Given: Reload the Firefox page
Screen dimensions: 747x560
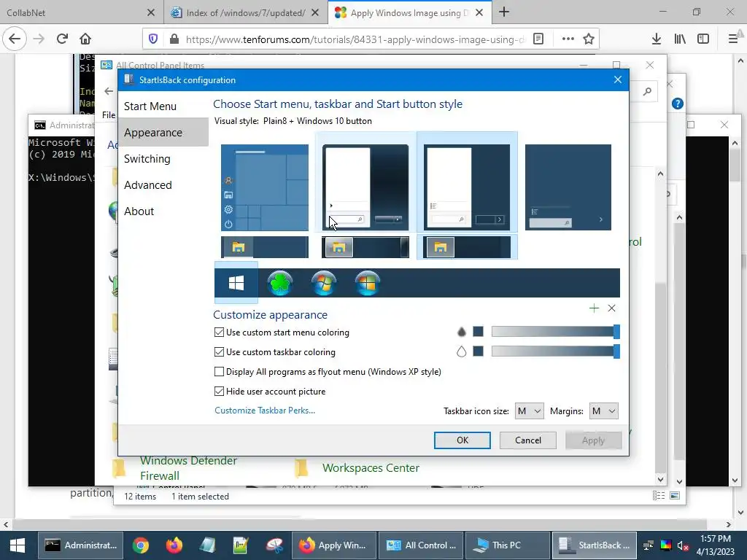Looking at the screenshot, I should [x=62, y=39].
